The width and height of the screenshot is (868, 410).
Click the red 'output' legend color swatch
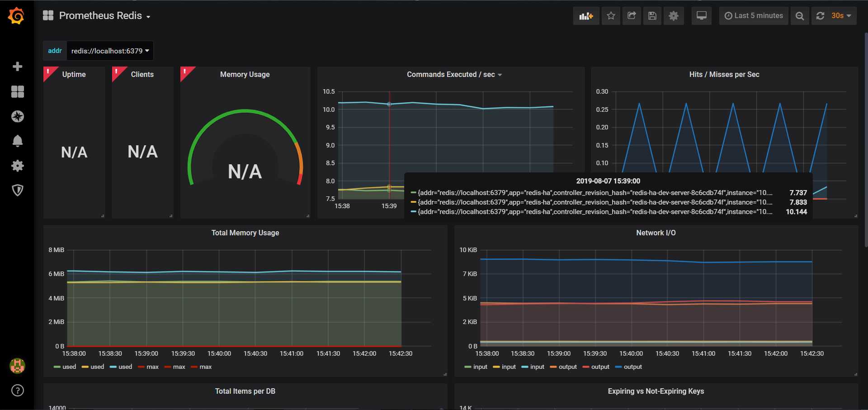(x=586, y=367)
